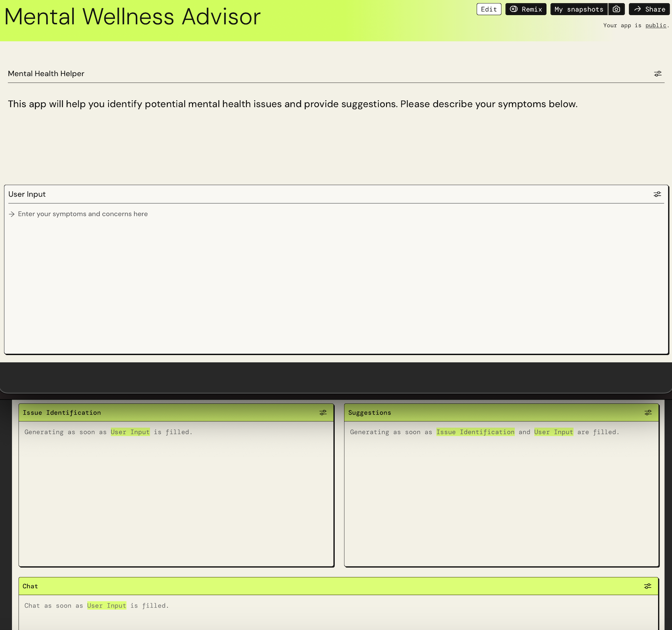This screenshot has width=672, height=630.
Task: Open the public visibility link
Action: click(656, 25)
